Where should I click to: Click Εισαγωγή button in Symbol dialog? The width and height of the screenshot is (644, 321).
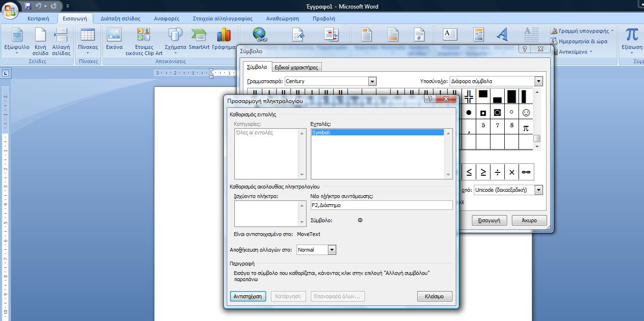(489, 220)
